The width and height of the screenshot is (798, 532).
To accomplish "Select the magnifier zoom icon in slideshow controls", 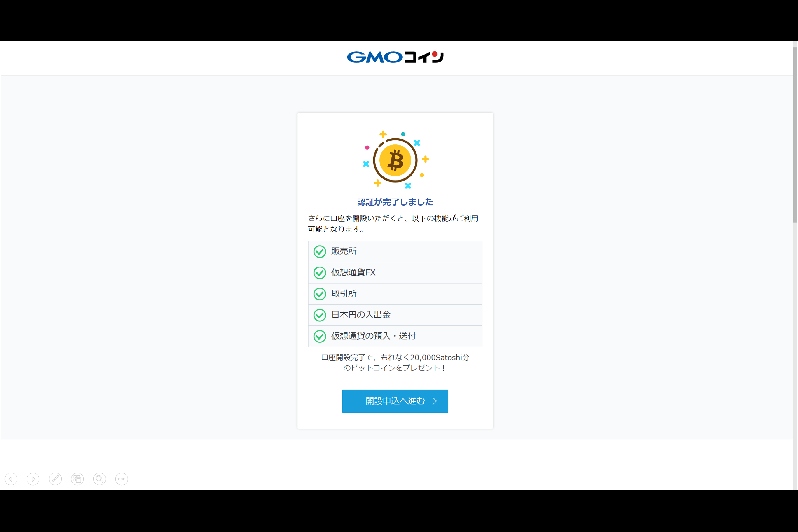I will click(99, 479).
